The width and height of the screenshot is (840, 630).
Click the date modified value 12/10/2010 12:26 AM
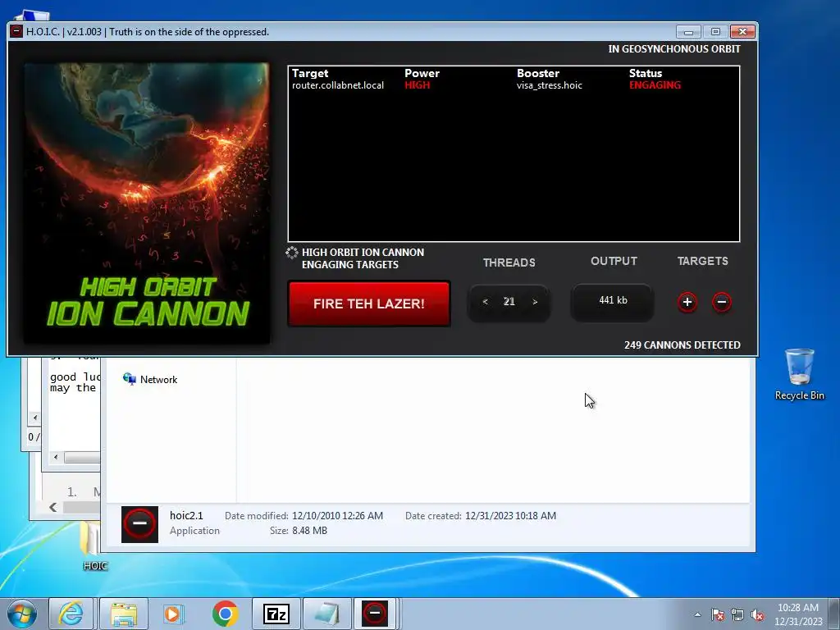pyautogui.click(x=337, y=516)
